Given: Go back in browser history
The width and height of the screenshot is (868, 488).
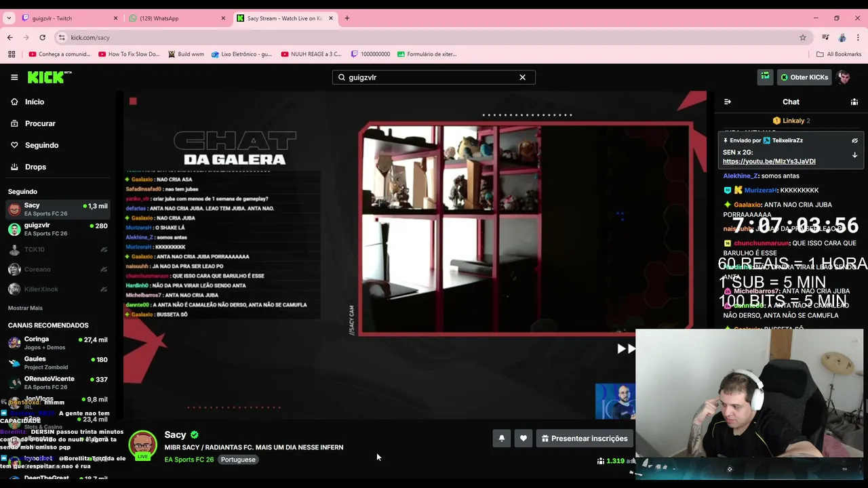Looking at the screenshot, I should pyautogui.click(x=9, y=37).
